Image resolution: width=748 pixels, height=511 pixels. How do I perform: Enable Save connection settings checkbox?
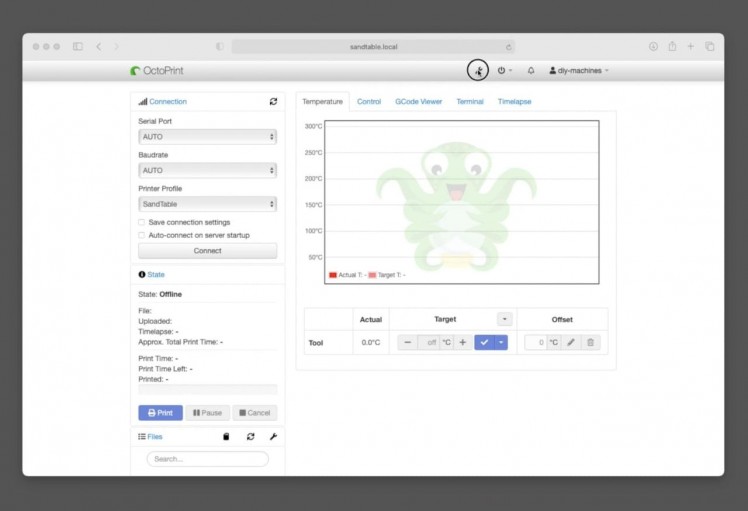point(141,222)
